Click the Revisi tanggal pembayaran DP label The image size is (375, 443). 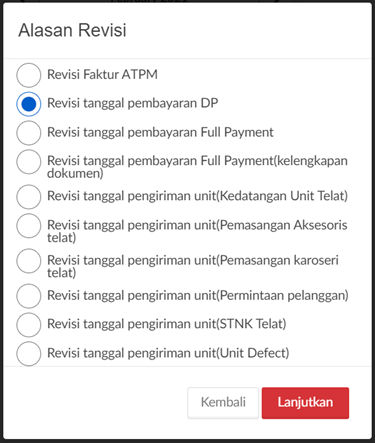tap(133, 103)
